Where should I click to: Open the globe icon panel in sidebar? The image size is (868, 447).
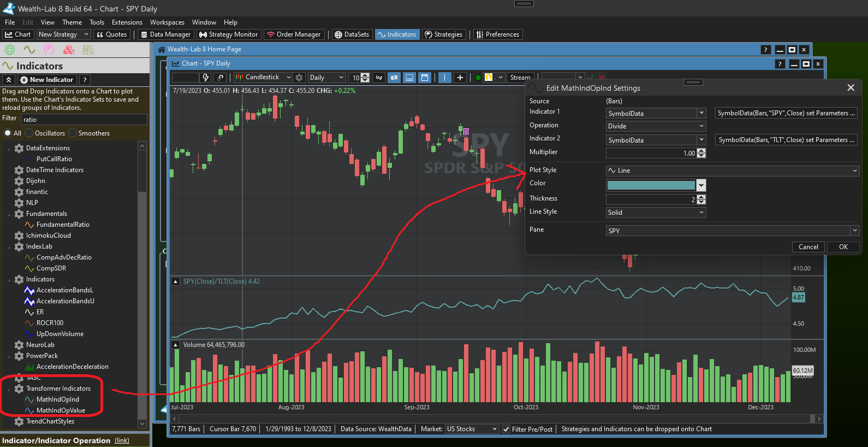pos(10,50)
